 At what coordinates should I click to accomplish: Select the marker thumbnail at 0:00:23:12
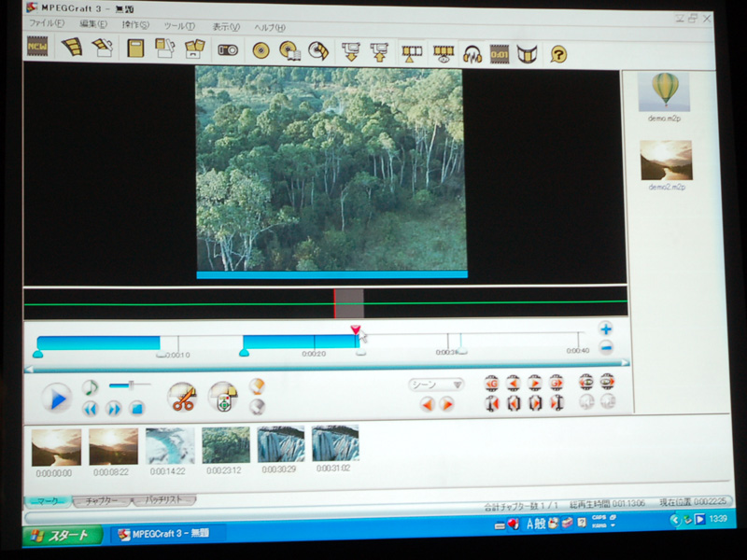pos(226,446)
